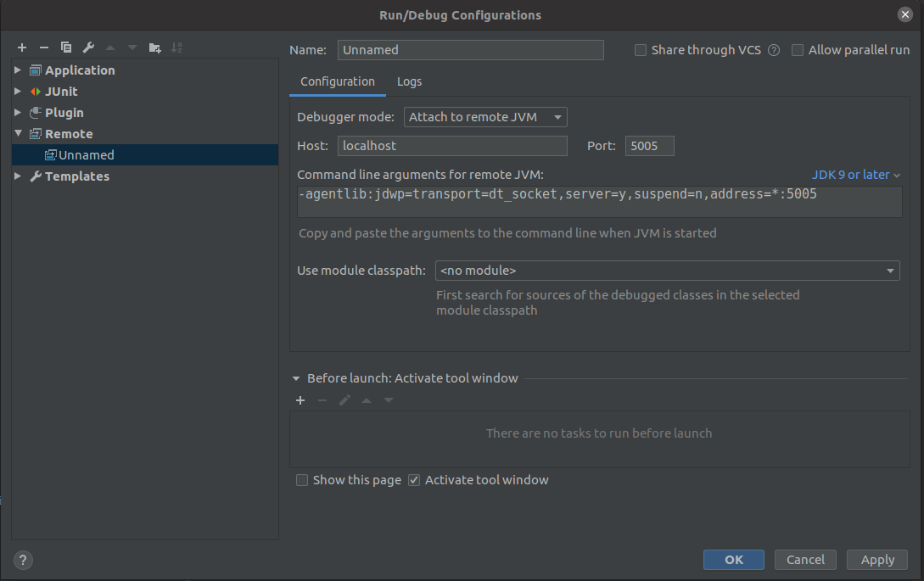The height and width of the screenshot is (581, 924).
Task: Sort configurations in the list
Action: (176, 47)
